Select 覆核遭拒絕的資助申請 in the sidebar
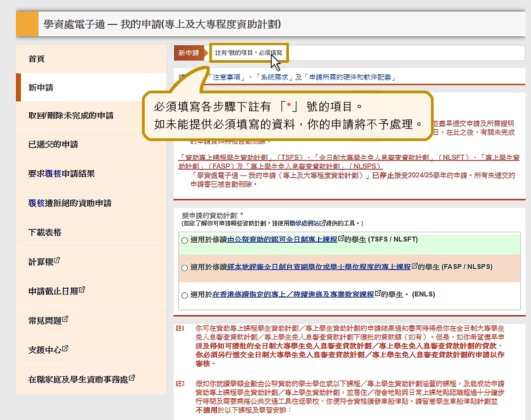This screenshot has width=531, height=420. point(91,203)
